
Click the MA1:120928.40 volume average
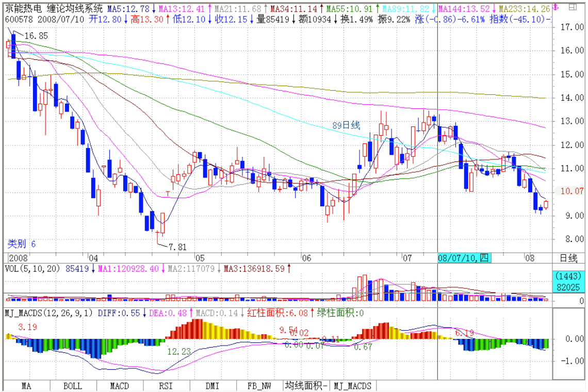pos(128,269)
